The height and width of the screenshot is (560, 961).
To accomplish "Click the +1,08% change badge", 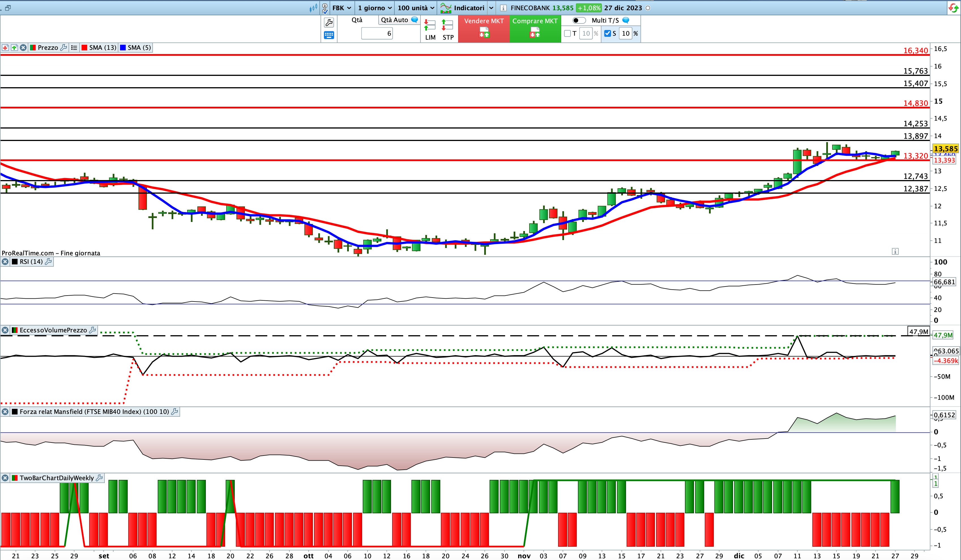I will pyautogui.click(x=588, y=8).
